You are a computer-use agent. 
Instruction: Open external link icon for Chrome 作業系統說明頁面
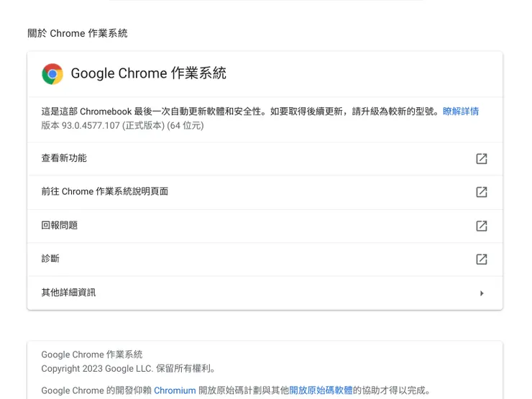pos(482,192)
